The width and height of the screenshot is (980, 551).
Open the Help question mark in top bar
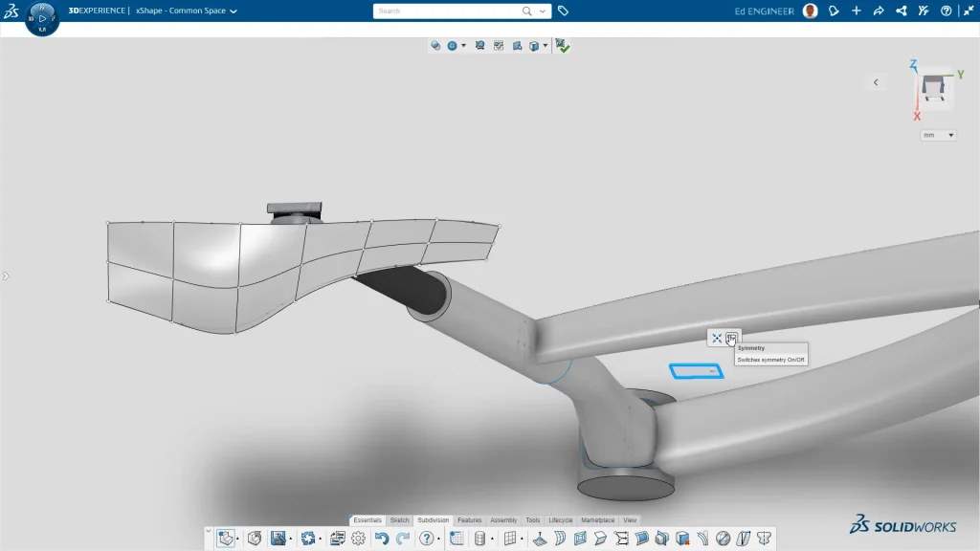(x=947, y=11)
